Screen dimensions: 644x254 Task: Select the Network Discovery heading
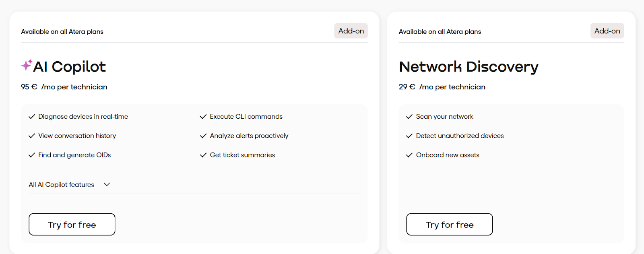469,67
